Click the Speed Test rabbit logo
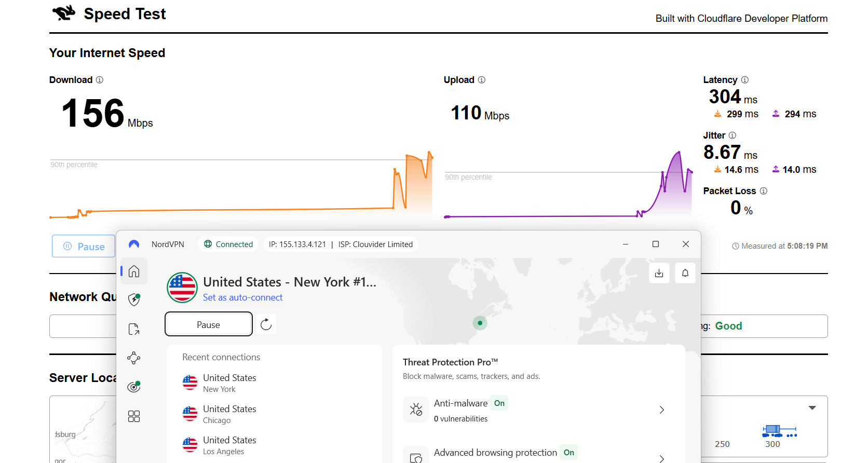This screenshot has width=868, height=463. point(64,13)
